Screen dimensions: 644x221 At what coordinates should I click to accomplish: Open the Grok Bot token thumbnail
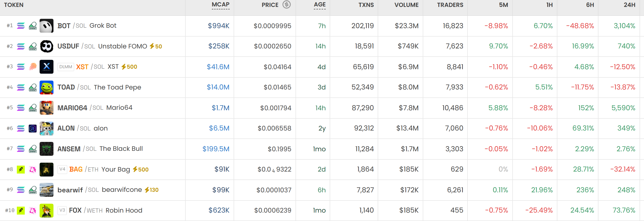coord(47,26)
